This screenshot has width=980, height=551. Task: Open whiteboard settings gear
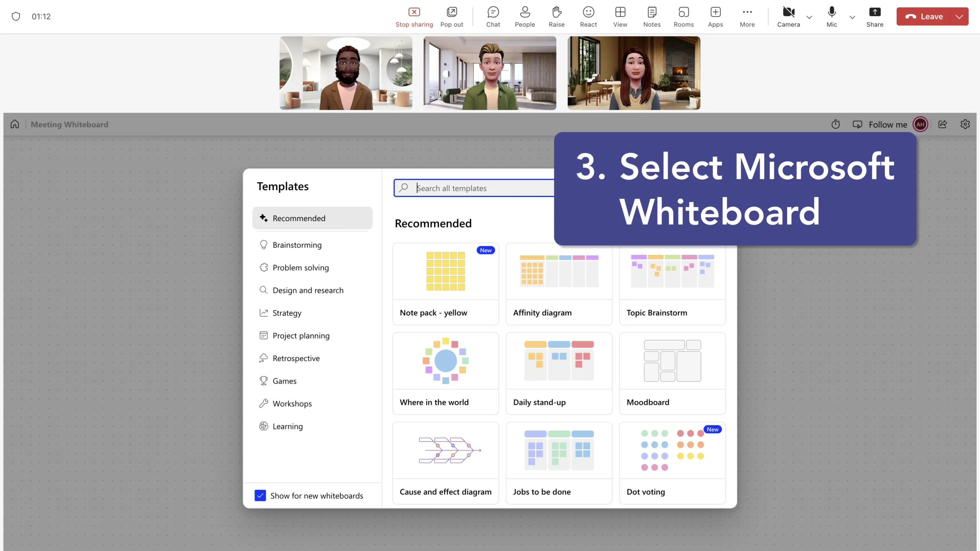point(965,124)
